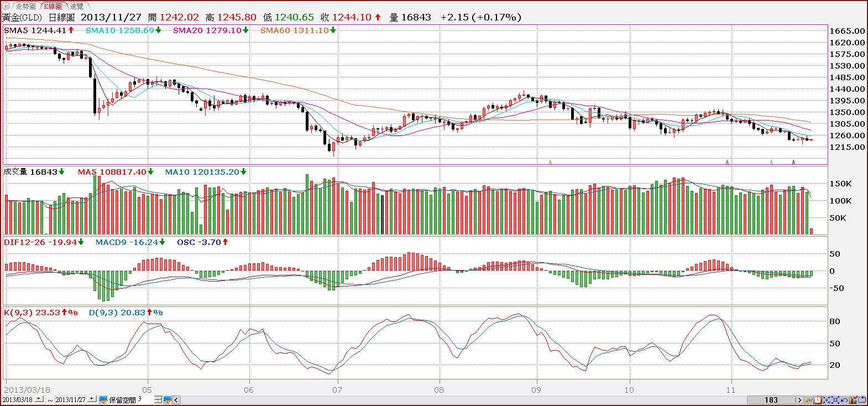Screen dimensions: 868x406
Task: Adjust the 保留空間 spinner arrows
Action: (x=158, y=399)
